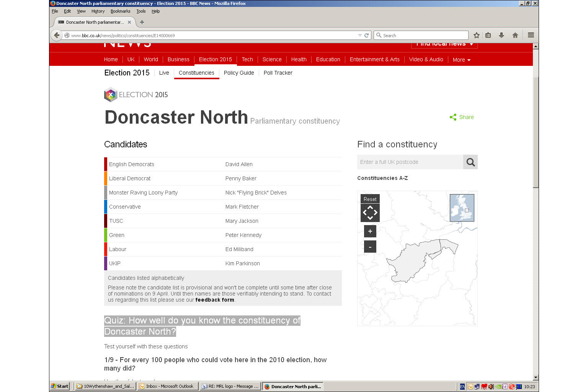Expand the More navigation dropdown
Viewport: 588px width, 392px height.
pos(461,60)
